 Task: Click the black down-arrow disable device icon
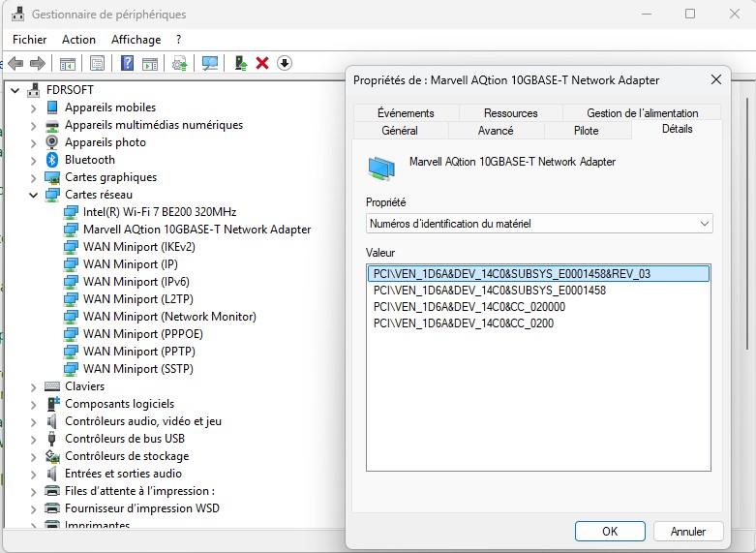tap(285, 63)
